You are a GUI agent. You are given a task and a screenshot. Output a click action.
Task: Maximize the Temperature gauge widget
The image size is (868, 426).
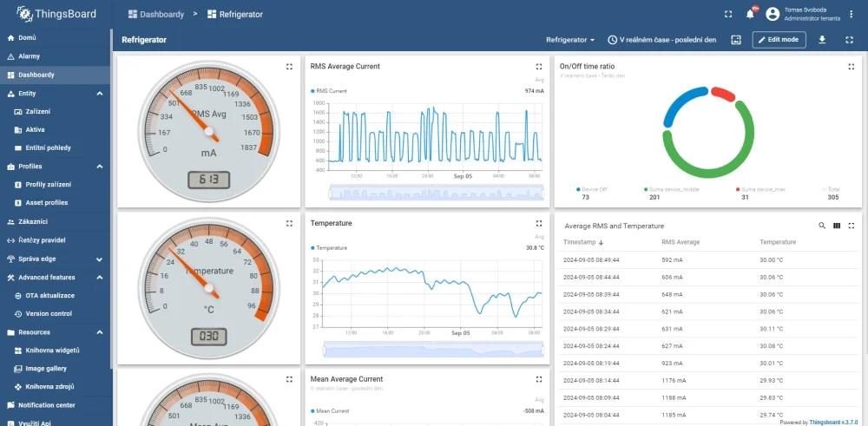pos(289,224)
